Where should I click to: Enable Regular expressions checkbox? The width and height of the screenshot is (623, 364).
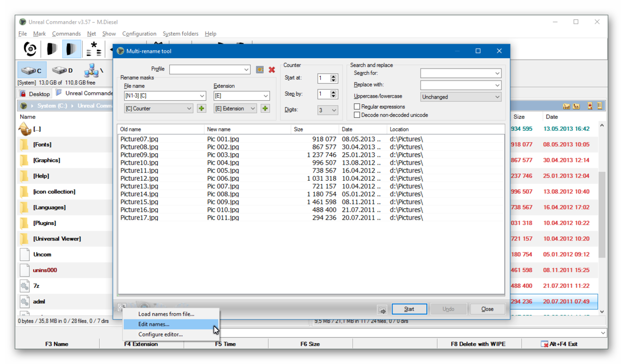[x=357, y=106]
